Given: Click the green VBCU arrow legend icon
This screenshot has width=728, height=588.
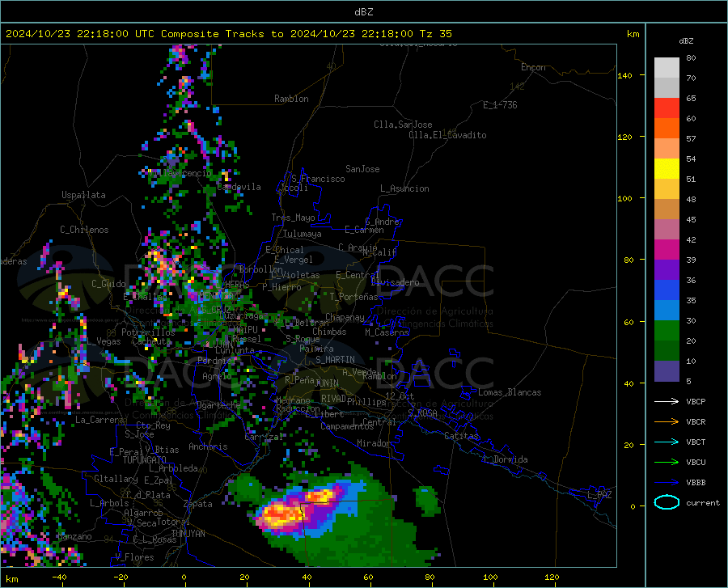Looking at the screenshot, I should [667, 463].
